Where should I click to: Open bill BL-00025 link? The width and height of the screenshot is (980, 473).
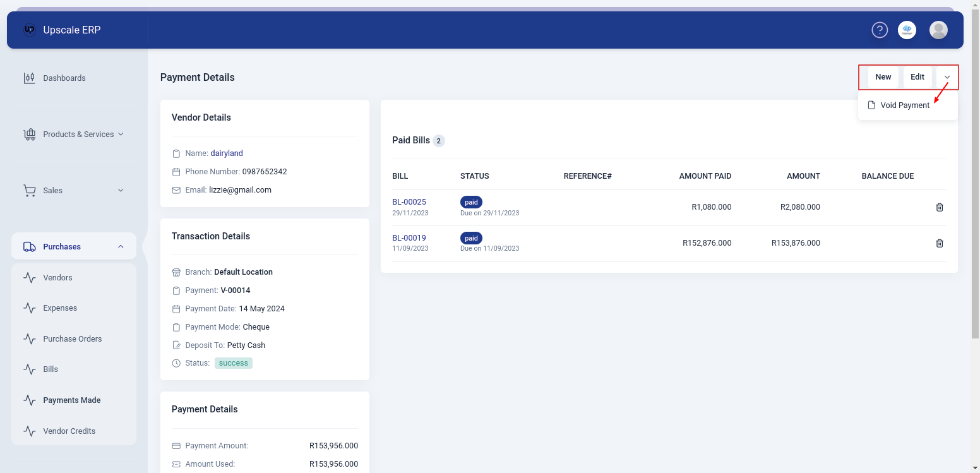(409, 202)
